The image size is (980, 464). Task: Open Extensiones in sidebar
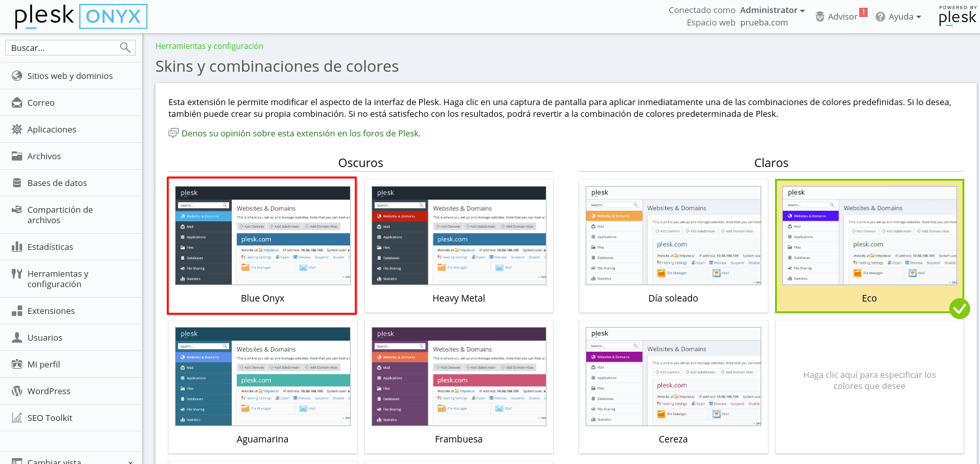click(x=71, y=311)
